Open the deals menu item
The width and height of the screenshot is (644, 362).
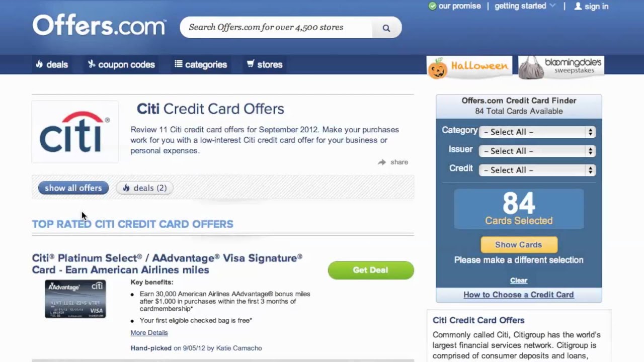(52, 64)
